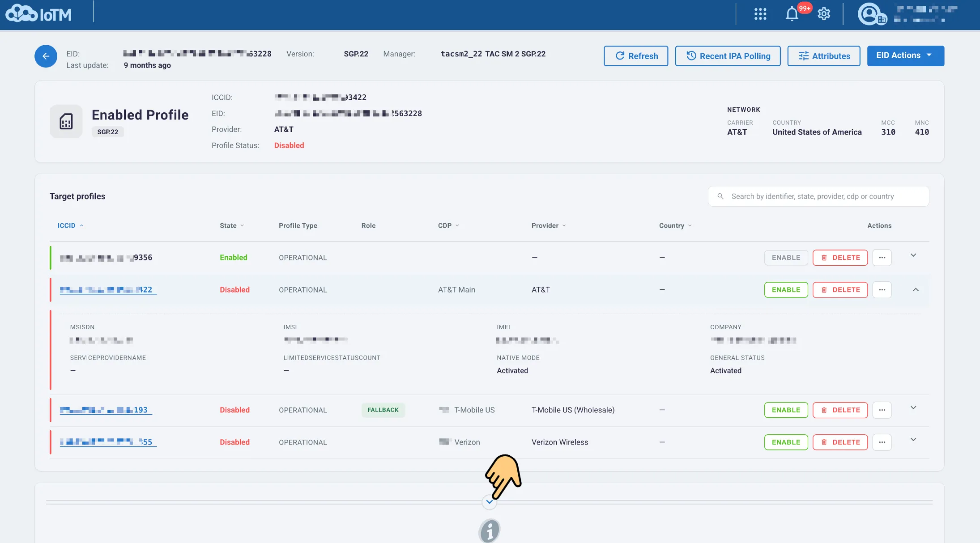Open more options for ICCID ending 9356
980x543 pixels.
[882, 258]
